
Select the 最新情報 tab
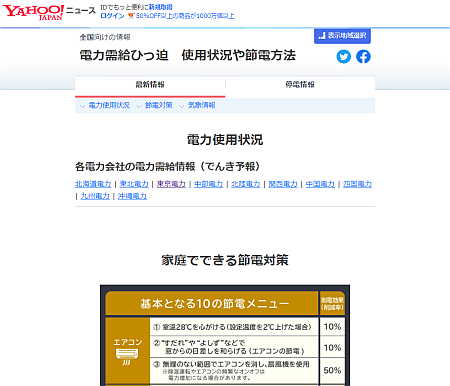150,85
